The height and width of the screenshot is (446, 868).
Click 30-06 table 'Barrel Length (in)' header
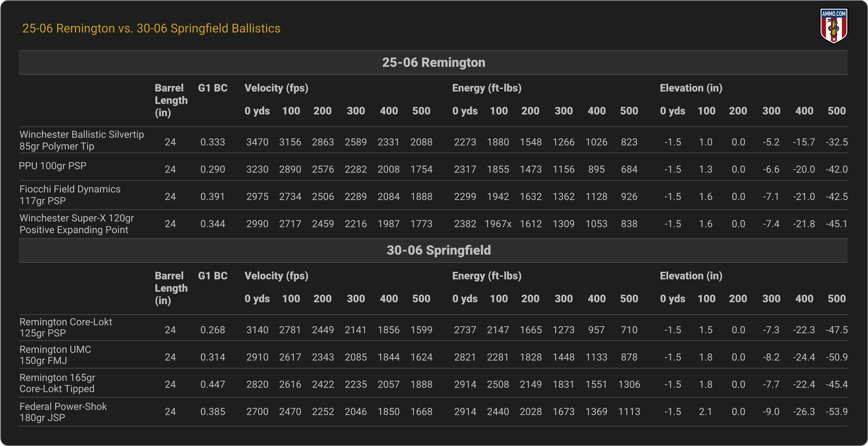171,288
